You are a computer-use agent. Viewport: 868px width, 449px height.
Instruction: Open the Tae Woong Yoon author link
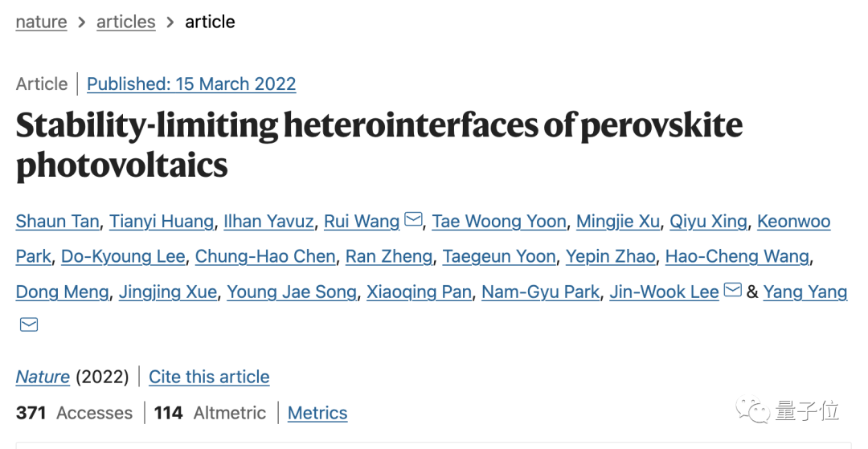pos(499,221)
